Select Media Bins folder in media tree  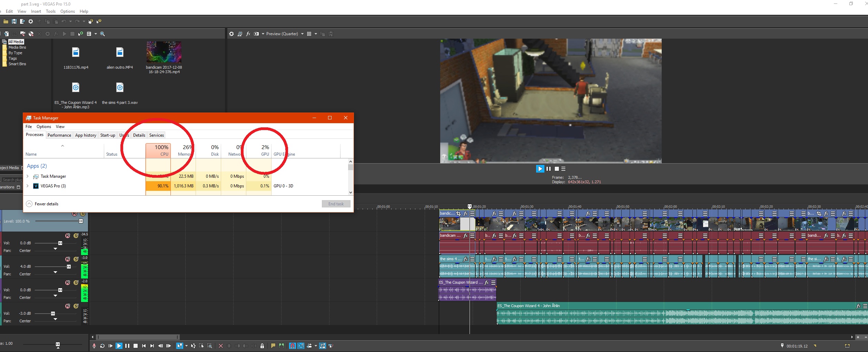point(17,47)
